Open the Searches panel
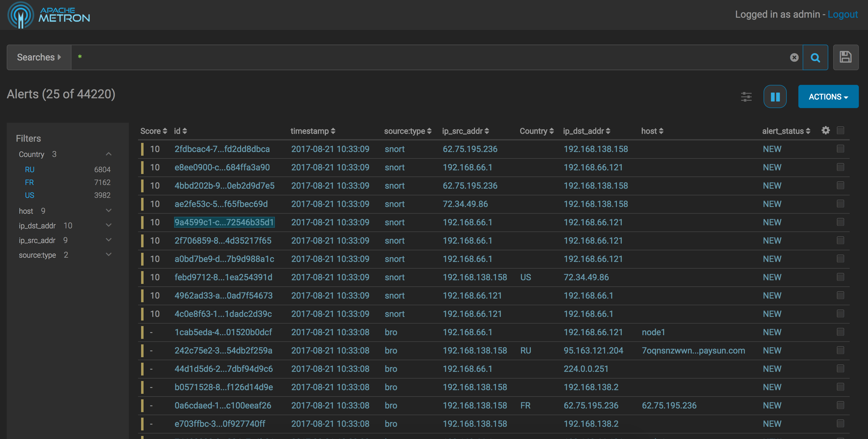This screenshot has height=439, width=868. coord(39,58)
